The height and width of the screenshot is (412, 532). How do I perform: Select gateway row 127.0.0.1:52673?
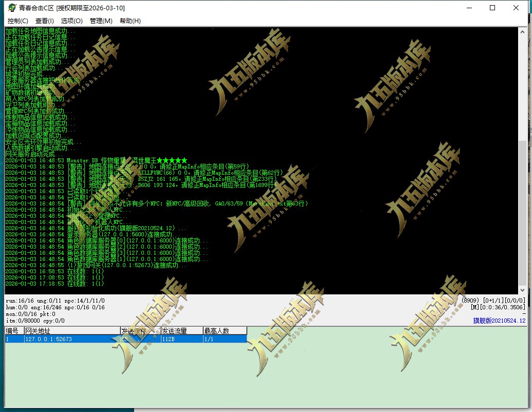125,339
